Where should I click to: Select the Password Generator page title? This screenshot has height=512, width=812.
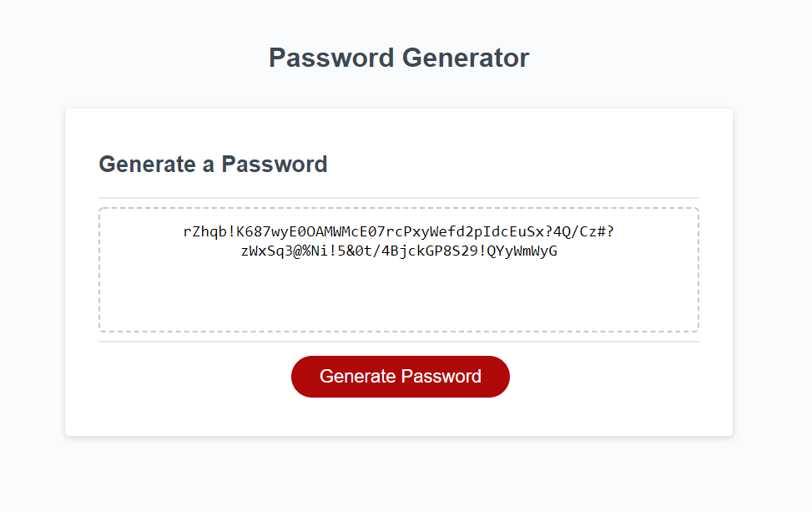pos(398,57)
